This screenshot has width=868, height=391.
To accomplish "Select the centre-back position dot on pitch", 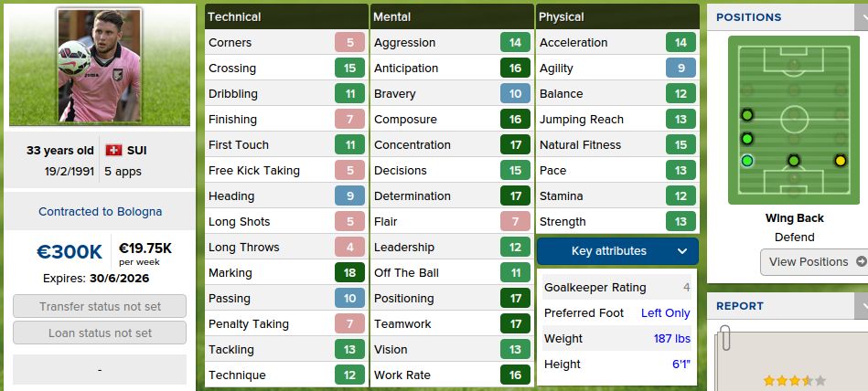I will 793,161.
